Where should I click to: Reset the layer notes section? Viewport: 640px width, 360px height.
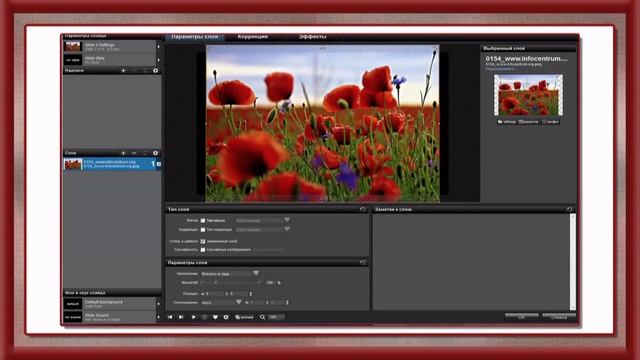(x=569, y=209)
